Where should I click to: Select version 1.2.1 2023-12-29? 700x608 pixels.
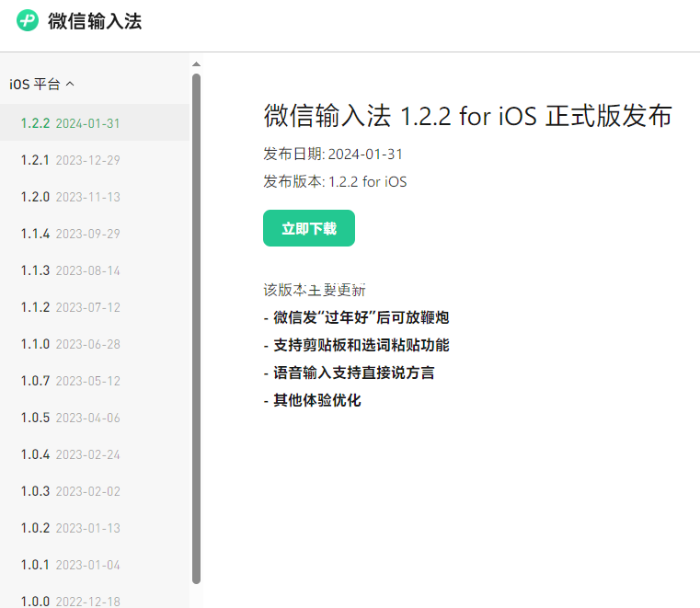(x=95, y=160)
